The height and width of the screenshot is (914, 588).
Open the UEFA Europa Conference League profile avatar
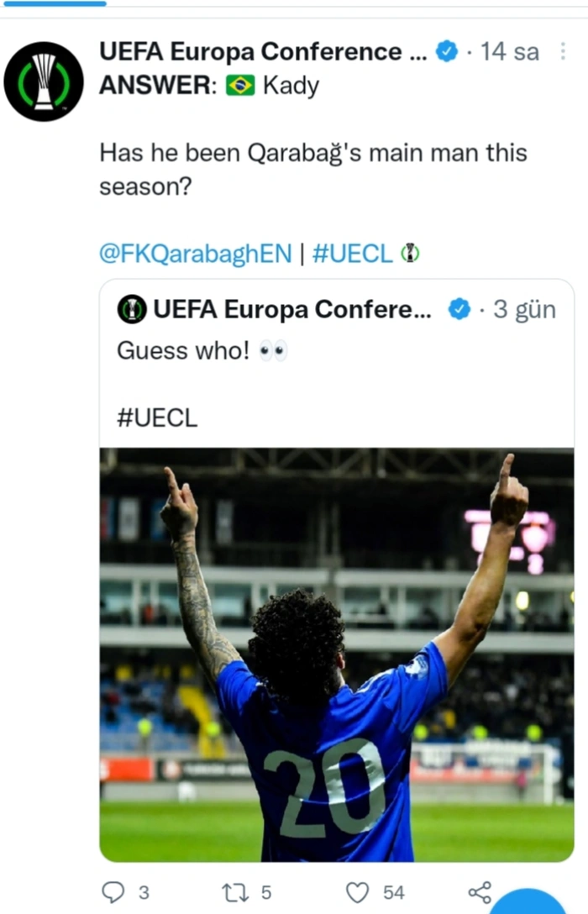coord(44,81)
